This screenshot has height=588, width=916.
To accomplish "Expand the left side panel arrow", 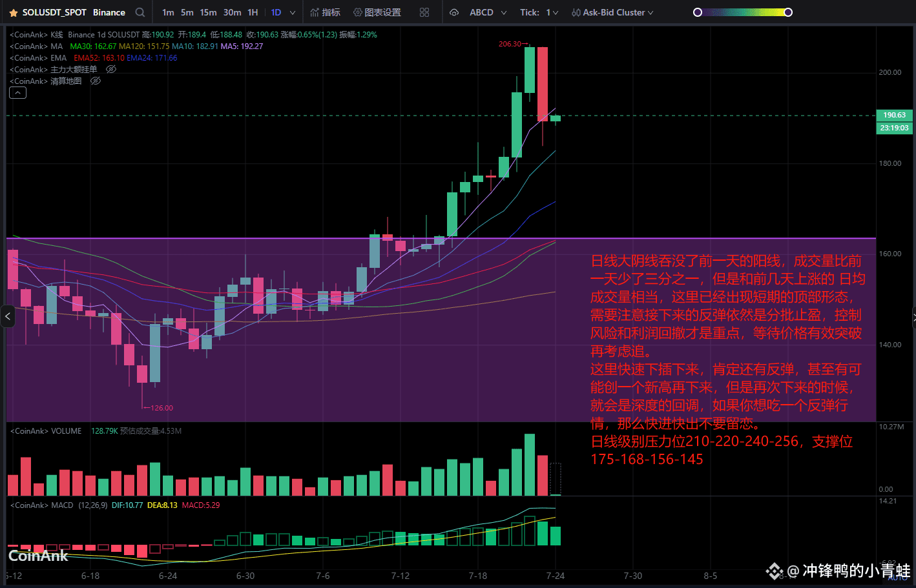I will tap(7, 316).
